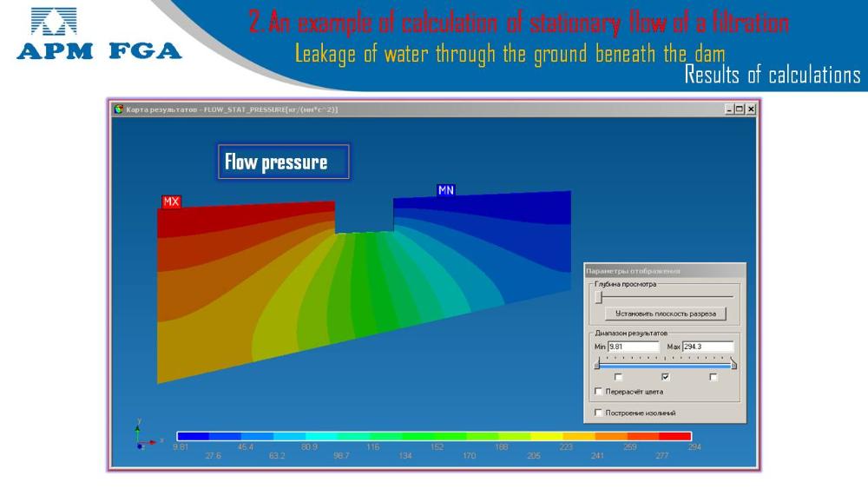Click the MX maximum pressure marker

171,202
